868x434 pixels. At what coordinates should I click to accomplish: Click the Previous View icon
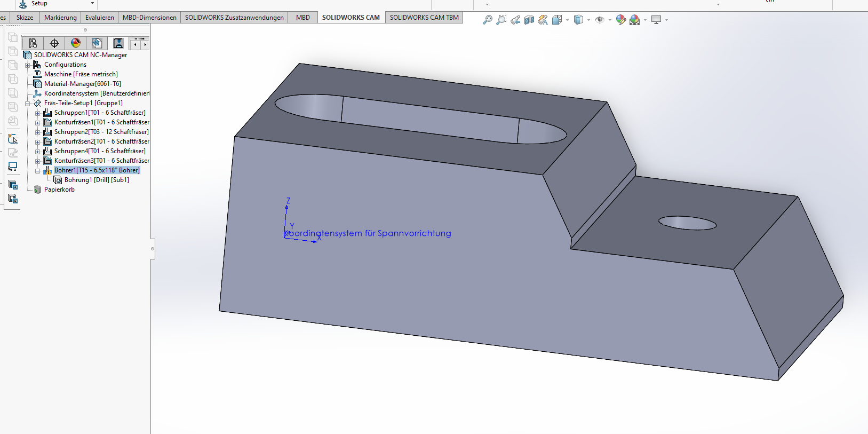(x=515, y=20)
